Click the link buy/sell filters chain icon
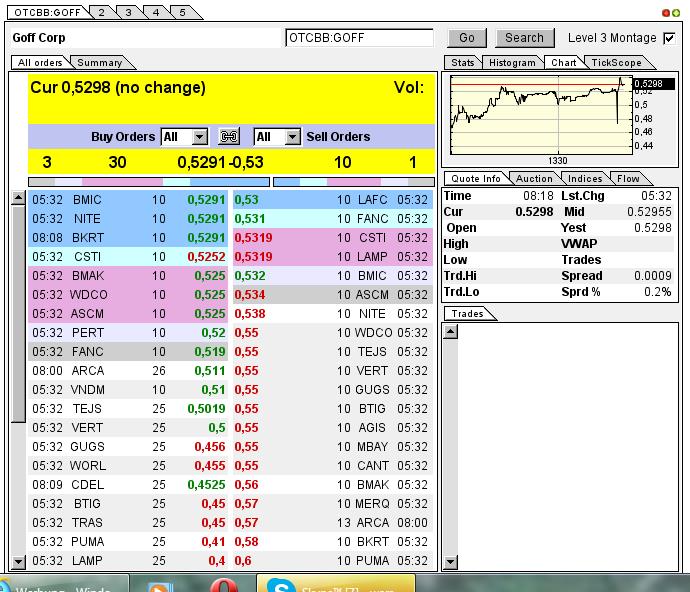Viewport: 690px width, 592px height. point(229,136)
